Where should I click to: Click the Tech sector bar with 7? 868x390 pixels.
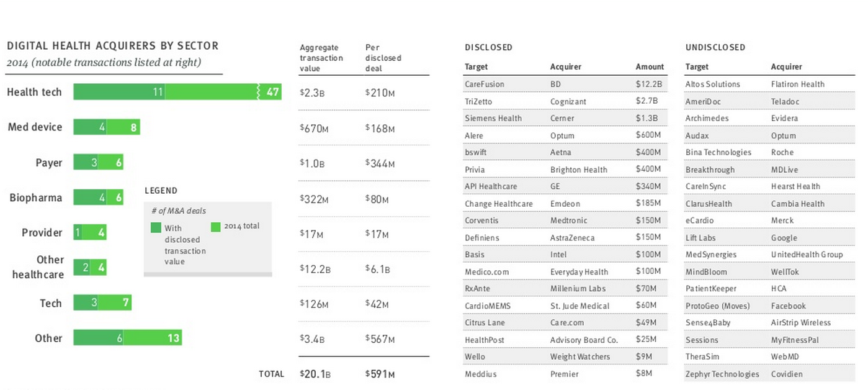pos(102,303)
